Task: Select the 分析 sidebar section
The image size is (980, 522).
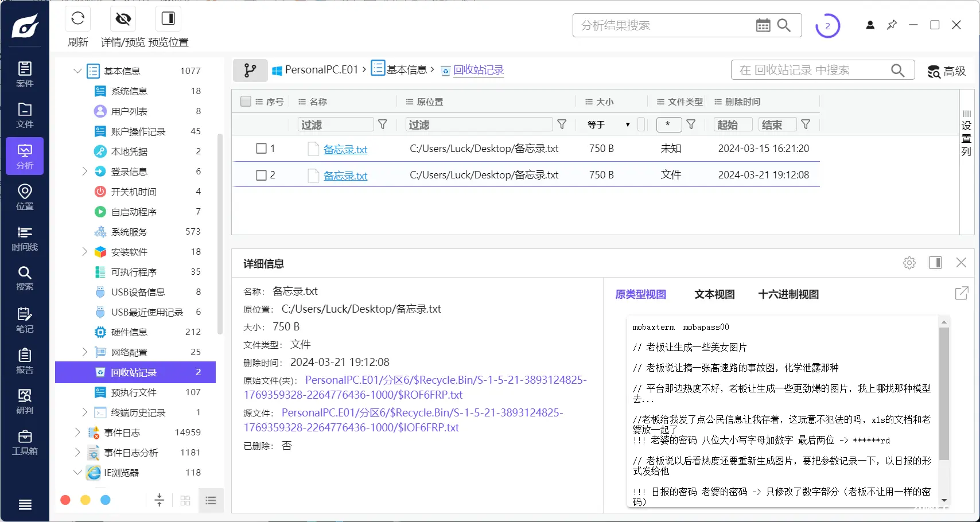Action: [x=25, y=156]
